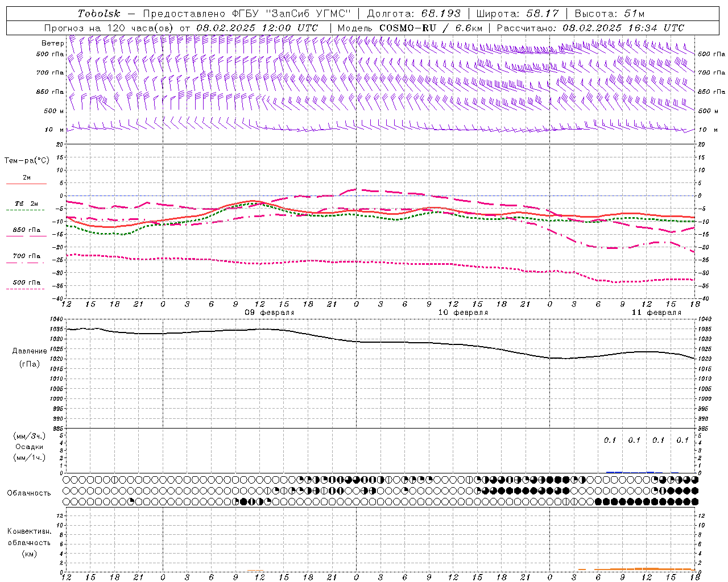
Task: Select the Осадки panel label
Action: [30, 447]
